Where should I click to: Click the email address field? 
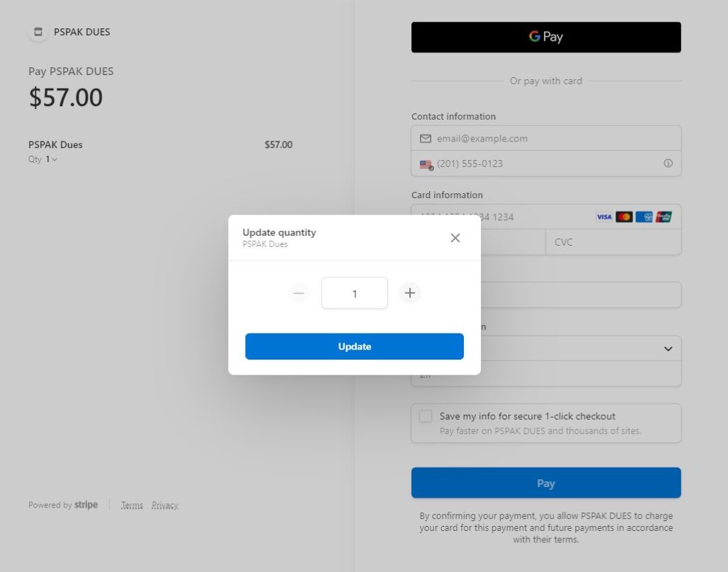click(x=546, y=138)
